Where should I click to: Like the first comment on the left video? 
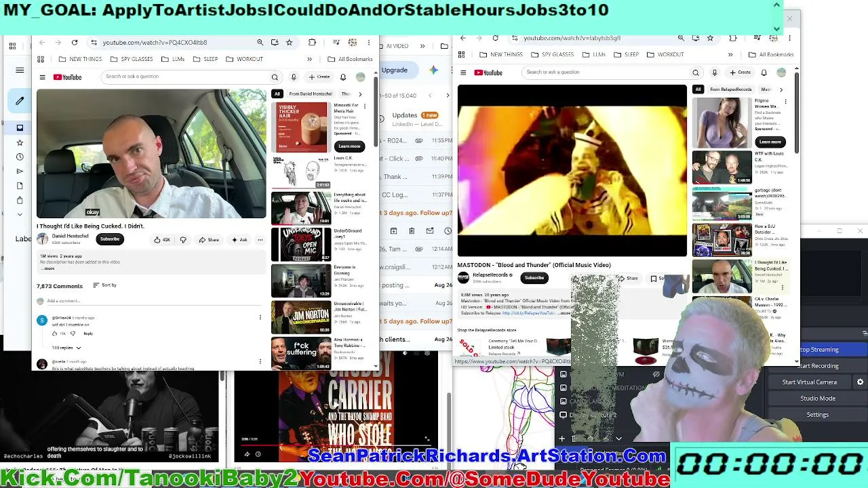[55, 333]
